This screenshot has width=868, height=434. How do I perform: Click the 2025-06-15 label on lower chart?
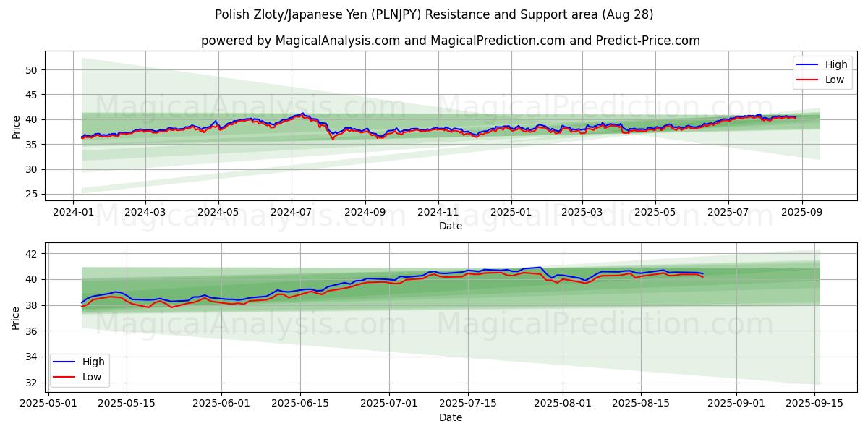click(x=300, y=404)
